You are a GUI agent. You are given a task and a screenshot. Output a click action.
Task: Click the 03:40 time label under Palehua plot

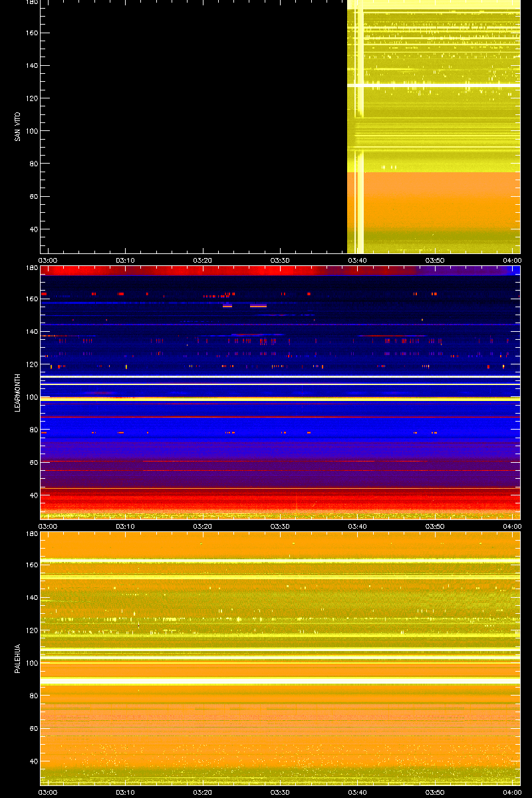click(358, 792)
